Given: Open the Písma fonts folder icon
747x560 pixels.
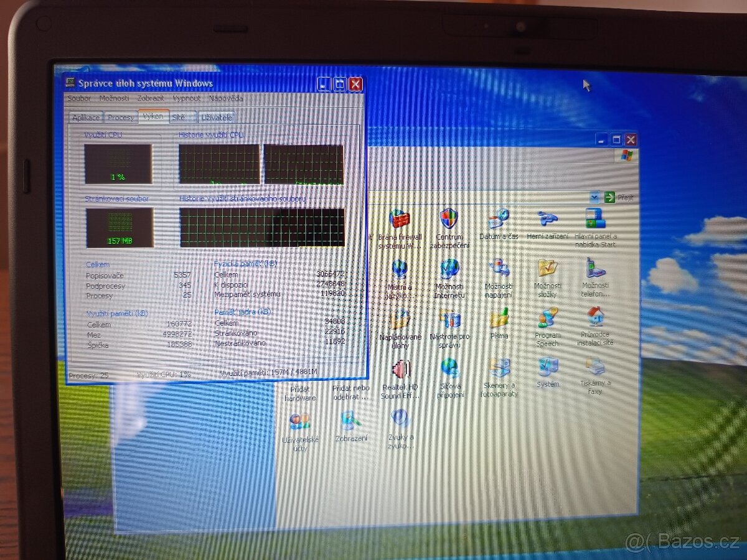Looking at the screenshot, I should click(x=499, y=319).
